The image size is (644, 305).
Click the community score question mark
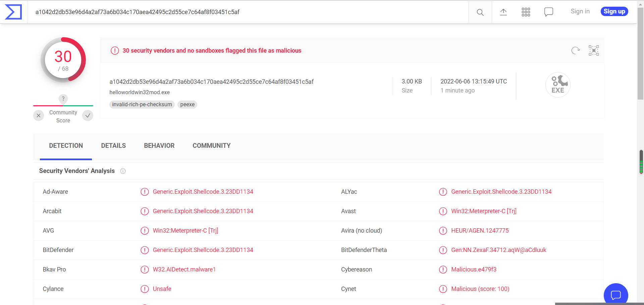63,99
